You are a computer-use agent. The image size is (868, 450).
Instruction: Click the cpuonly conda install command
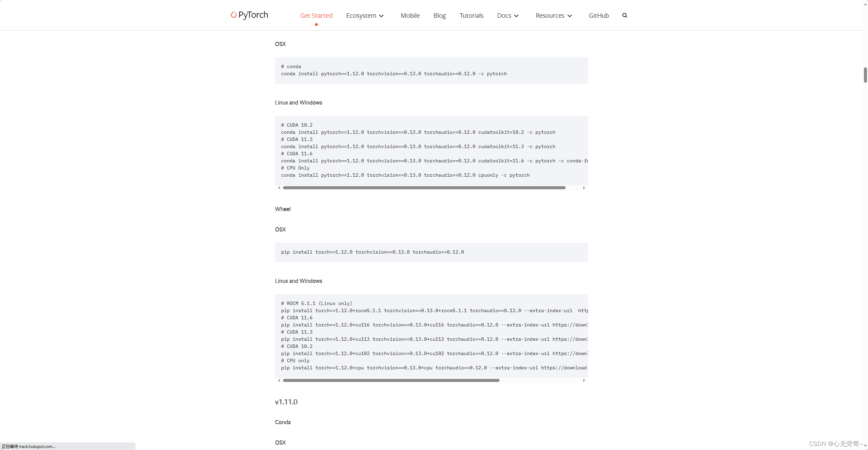coord(405,175)
